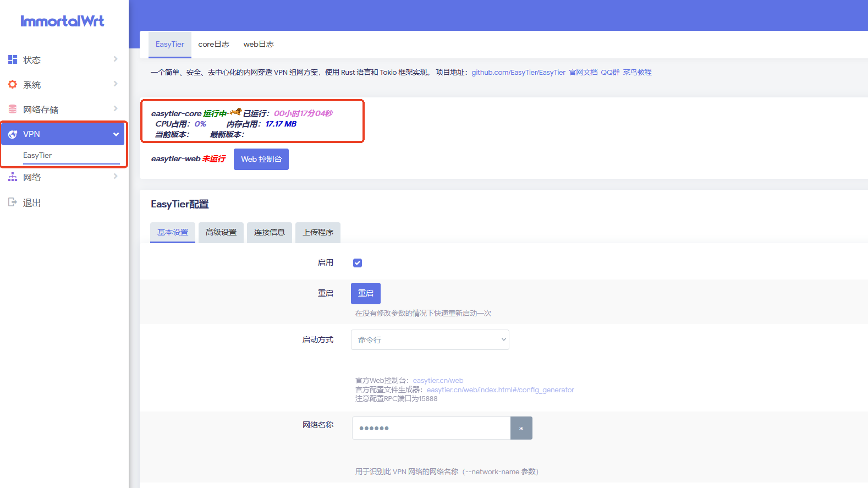This screenshot has width=868, height=488.
Task: Select the 连接信息 tab
Action: (x=270, y=232)
